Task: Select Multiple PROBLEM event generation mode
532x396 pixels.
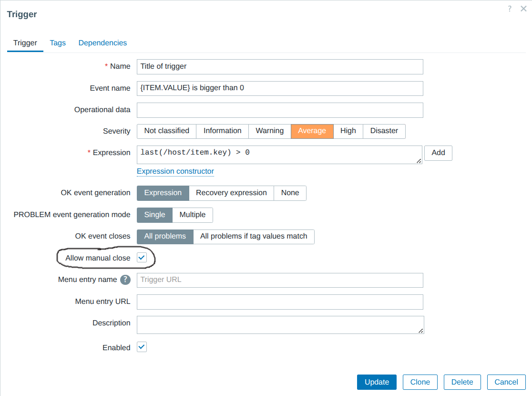Action: [x=192, y=215]
